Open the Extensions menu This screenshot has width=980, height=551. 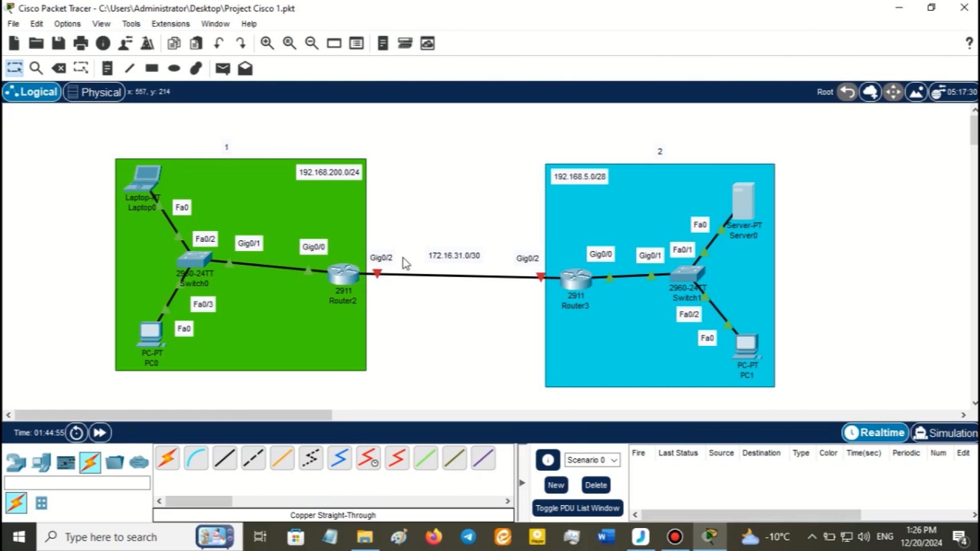pyautogui.click(x=170, y=24)
